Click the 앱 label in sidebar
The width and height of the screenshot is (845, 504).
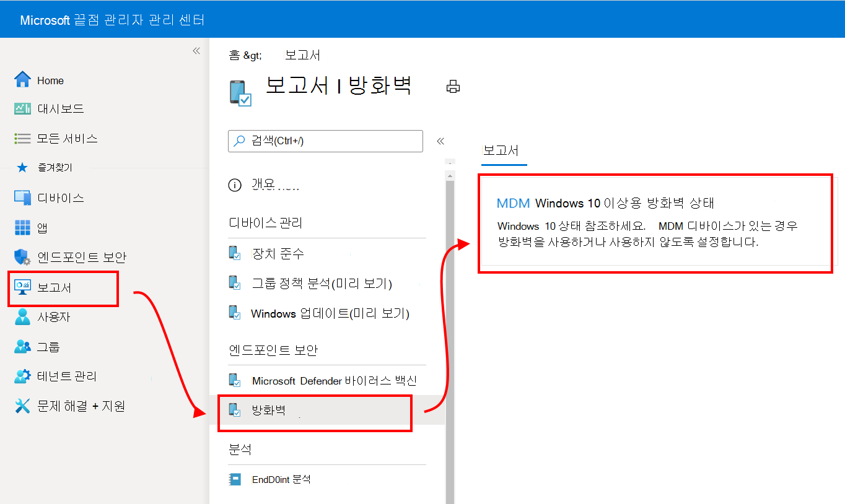click(x=43, y=228)
